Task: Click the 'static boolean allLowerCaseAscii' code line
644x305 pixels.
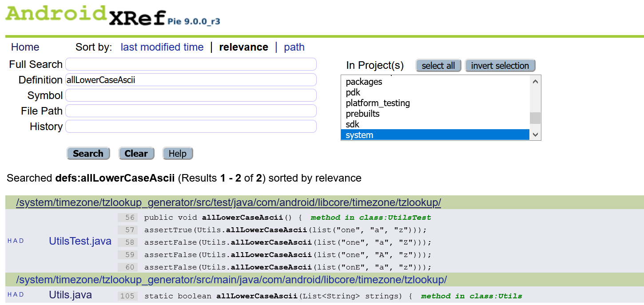Action: (278, 296)
